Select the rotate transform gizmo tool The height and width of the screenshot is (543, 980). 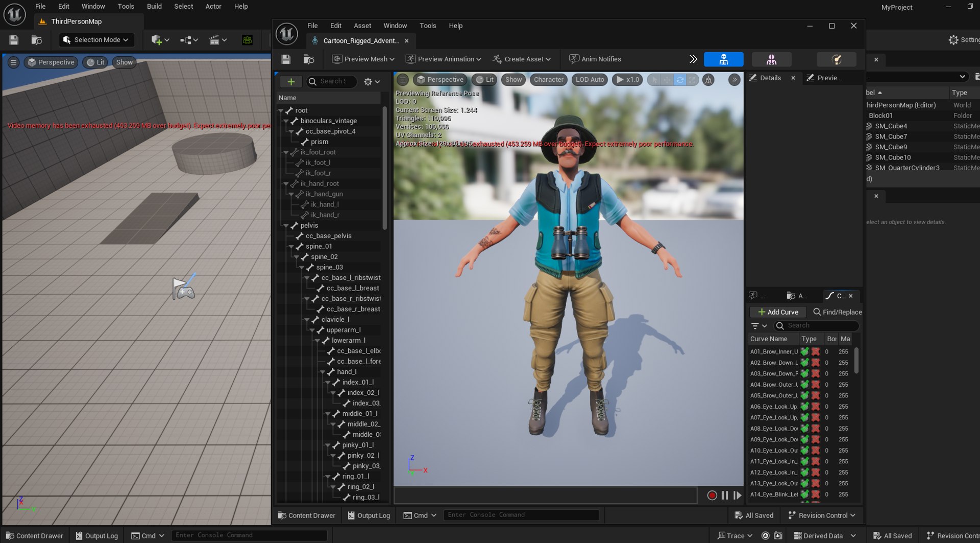coord(679,80)
